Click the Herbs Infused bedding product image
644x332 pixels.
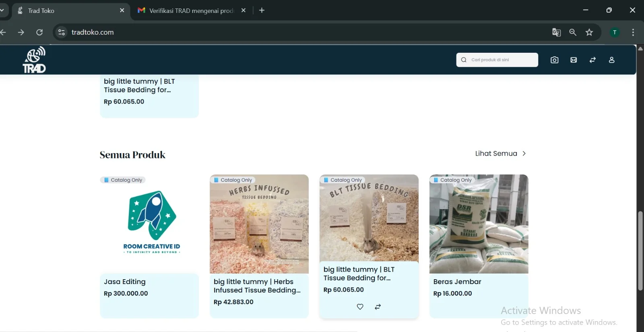pyautogui.click(x=259, y=224)
